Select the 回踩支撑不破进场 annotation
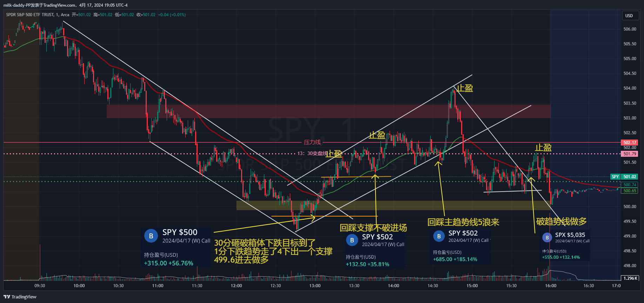Image resolution: width=644 pixels, height=303 pixels. (x=373, y=228)
